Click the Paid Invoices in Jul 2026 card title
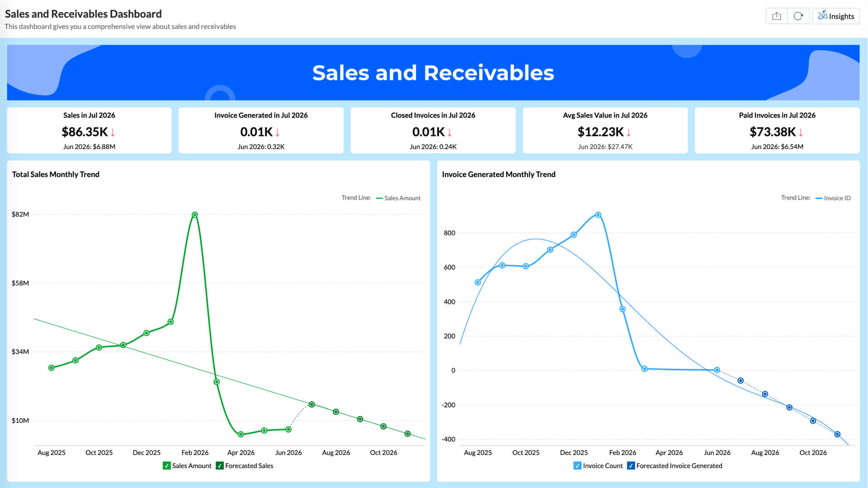Screen dimensions: 868x488 coord(777,115)
